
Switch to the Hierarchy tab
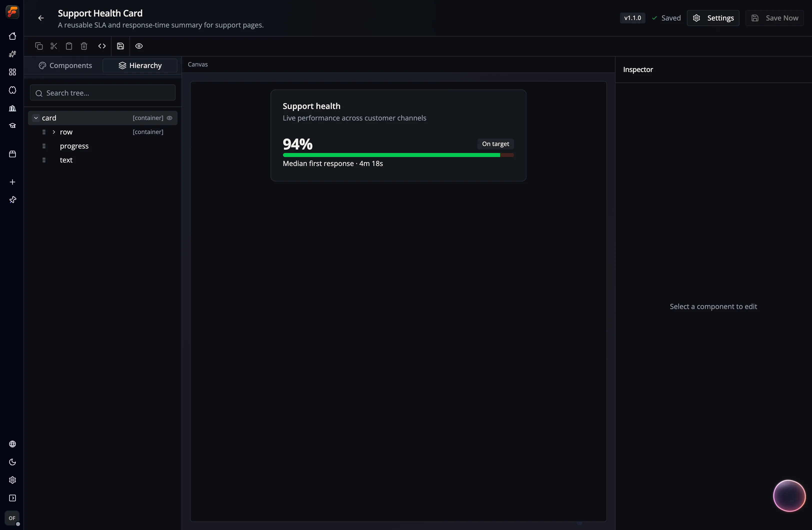[140, 65]
